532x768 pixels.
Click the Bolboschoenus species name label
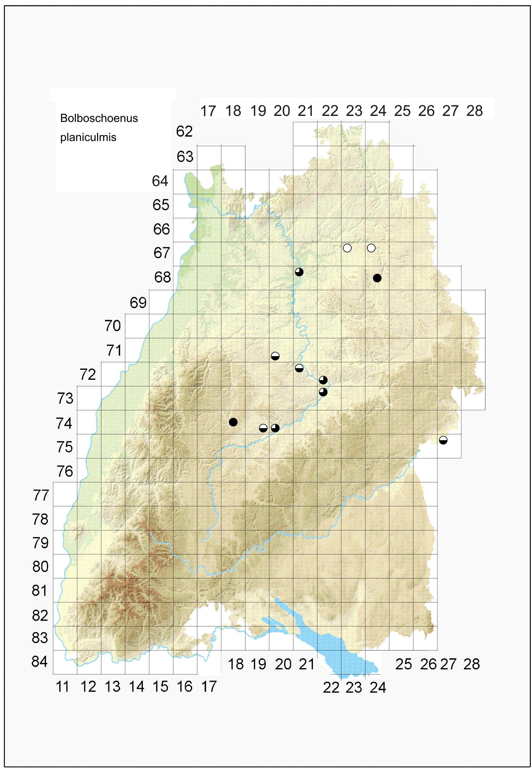pos(99,118)
